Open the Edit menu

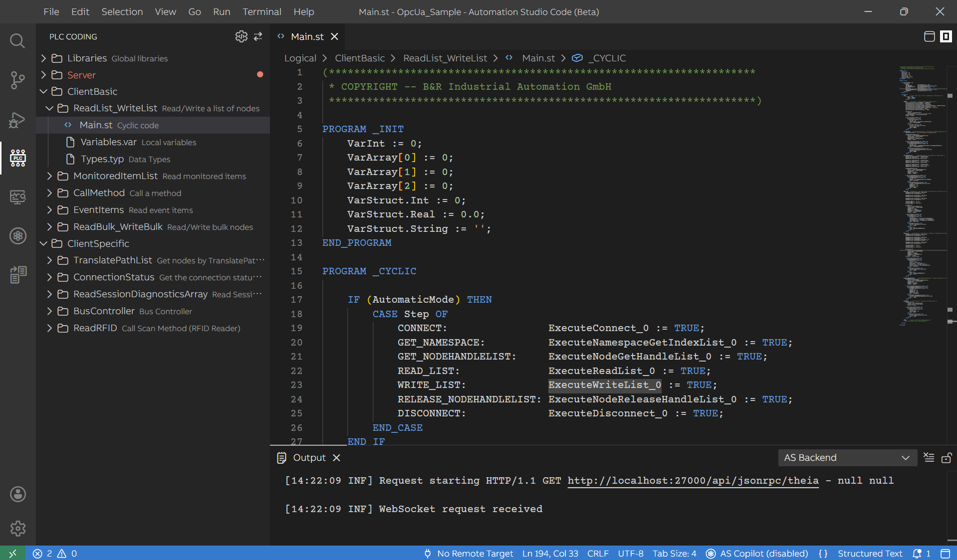pyautogui.click(x=80, y=11)
